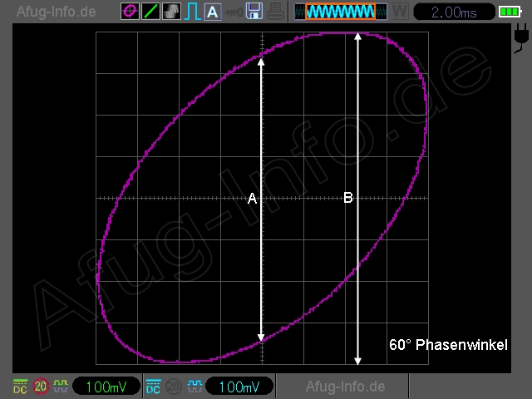Image resolution: width=532 pixels, height=399 pixels.
Task: Toggle channel 2 grayed 20 bandwidth limit
Action: [174, 386]
